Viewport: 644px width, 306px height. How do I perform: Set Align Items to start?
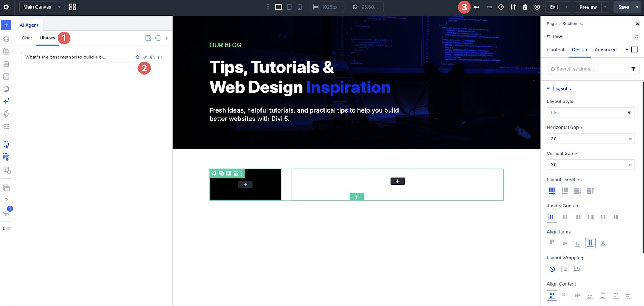tap(552, 243)
